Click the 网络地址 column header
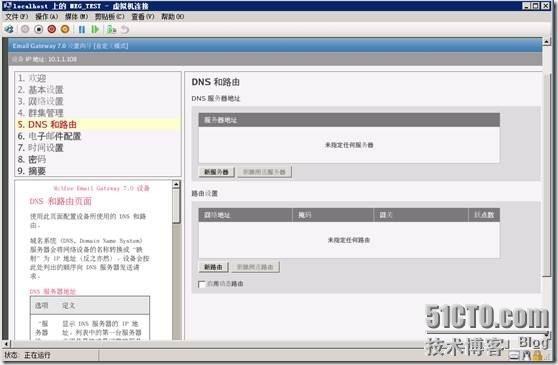 246,215
